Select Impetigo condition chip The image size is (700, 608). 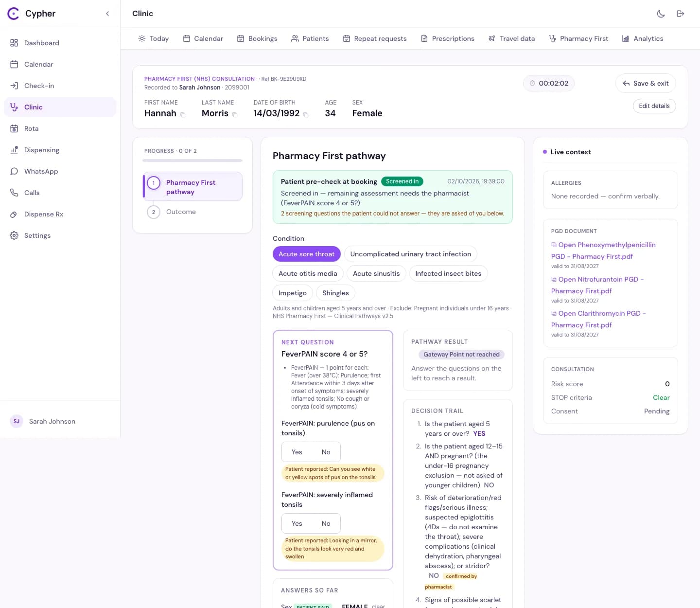293,293
